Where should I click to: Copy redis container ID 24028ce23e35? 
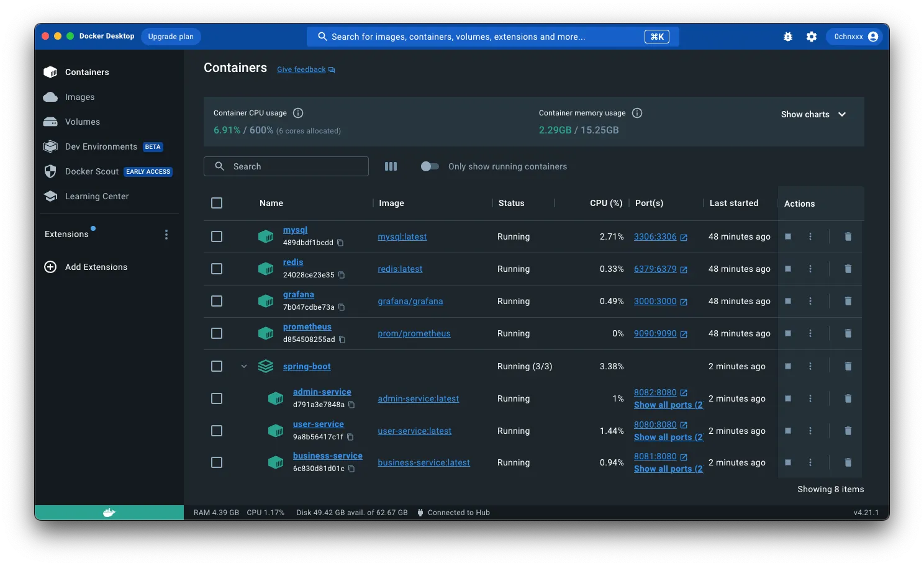point(342,275)
